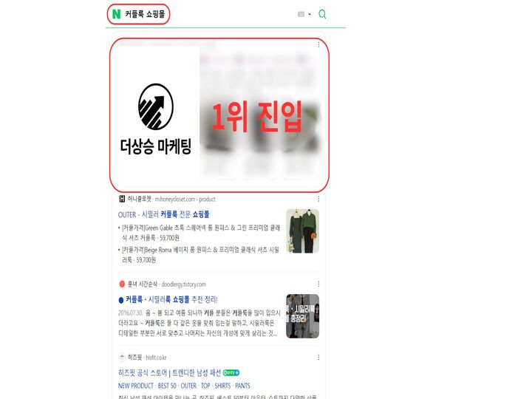This screenshot has height=399, width=532.
Task: Click the 허니클로젯 H favicon
Action: click(122, 199)
